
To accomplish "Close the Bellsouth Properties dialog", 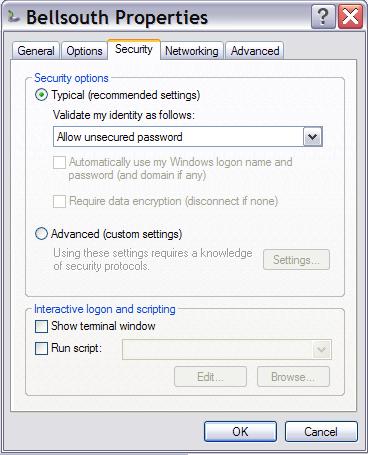I will coord(350,17).
